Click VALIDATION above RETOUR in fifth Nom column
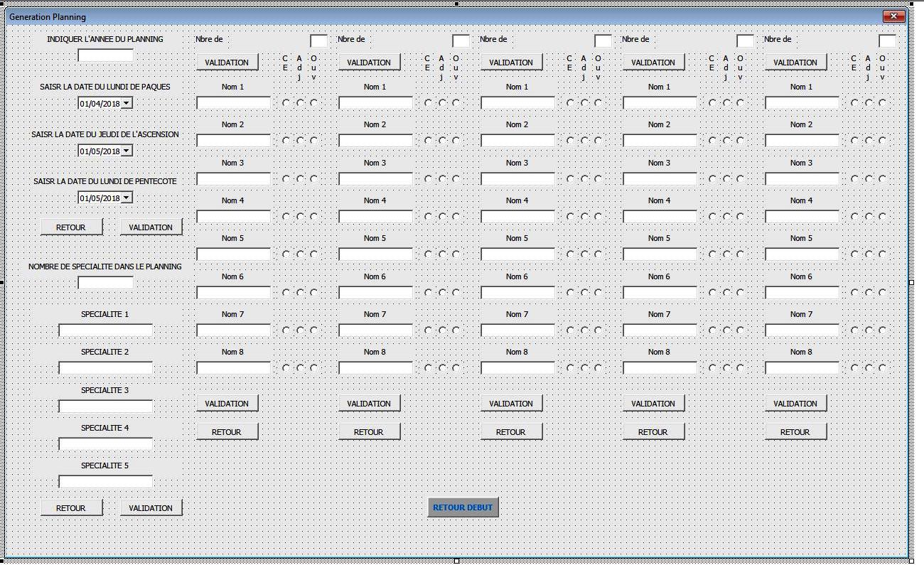Image resolution: width=924 pixels, height=565 pixels. click(x=796, y=403)
